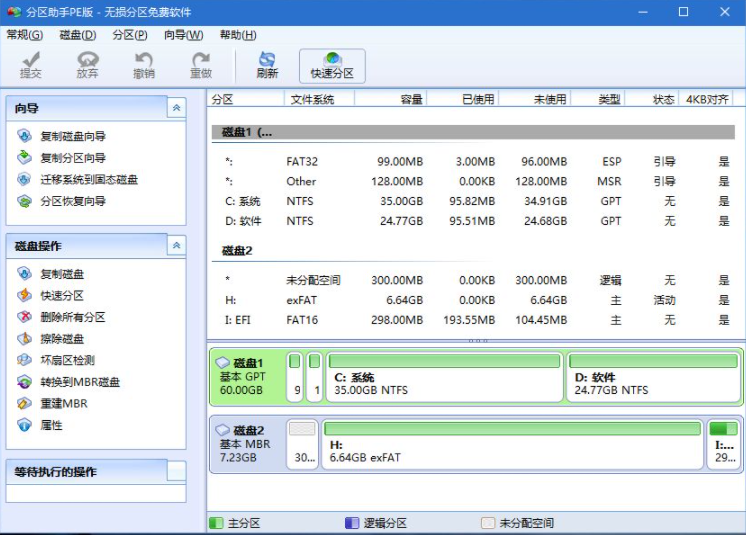Click the 撤销 (Undo) toolbar icon
Image resolution: width=746 pixels, height=535 pixels.
(x=144, y=65)
